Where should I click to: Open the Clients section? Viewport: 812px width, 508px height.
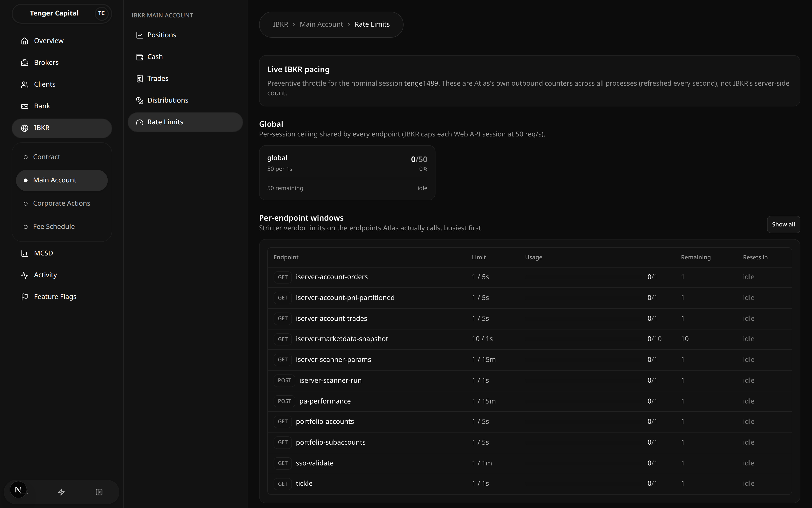[62, 84]
